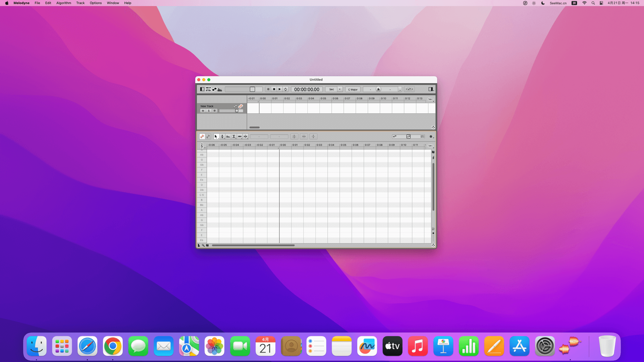This screenshot has height=362, width=644.
Task: Open the Track menu
Action: click(80, 3)
